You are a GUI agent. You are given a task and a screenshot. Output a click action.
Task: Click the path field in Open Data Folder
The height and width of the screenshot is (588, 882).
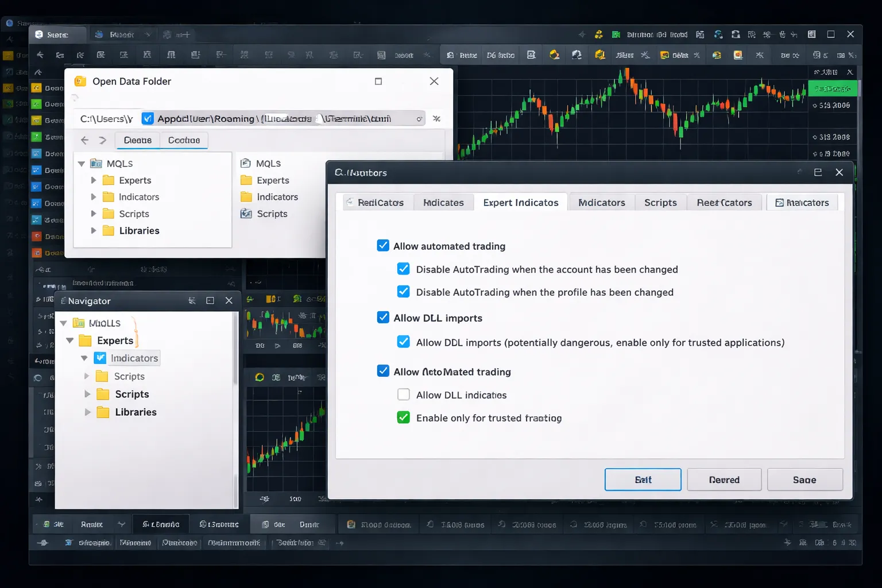(x=250, y=119)
